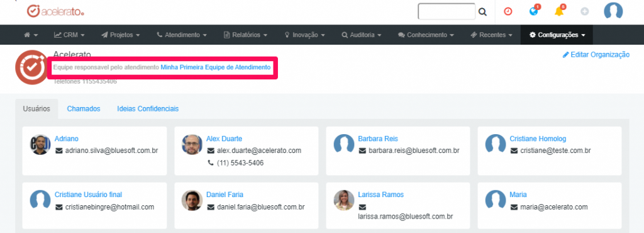Click the search magnifier icon

coord(482,12)
